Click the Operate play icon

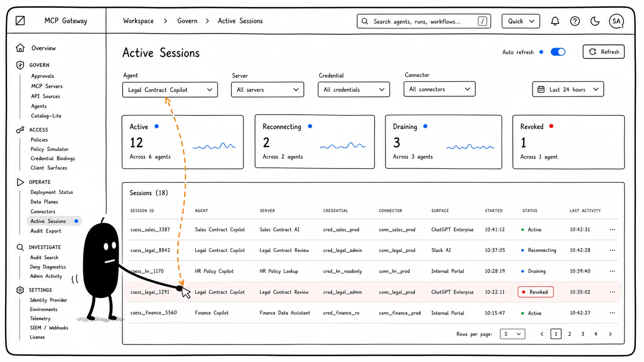pyautogui.click(x=20, y=182)
